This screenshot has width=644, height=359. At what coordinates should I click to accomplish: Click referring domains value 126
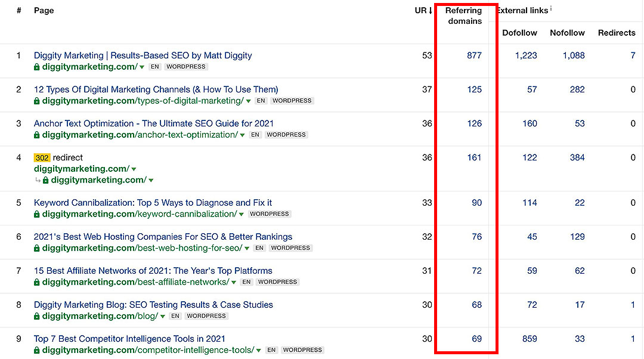pos(475,123)
